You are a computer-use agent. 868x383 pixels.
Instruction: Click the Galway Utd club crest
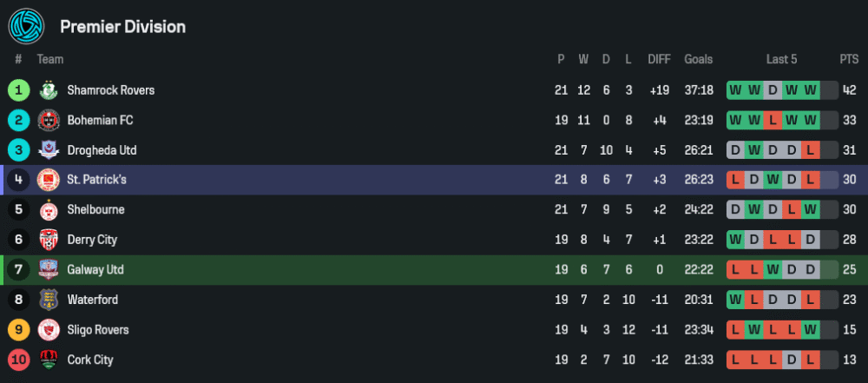click(x=49, y=270)
